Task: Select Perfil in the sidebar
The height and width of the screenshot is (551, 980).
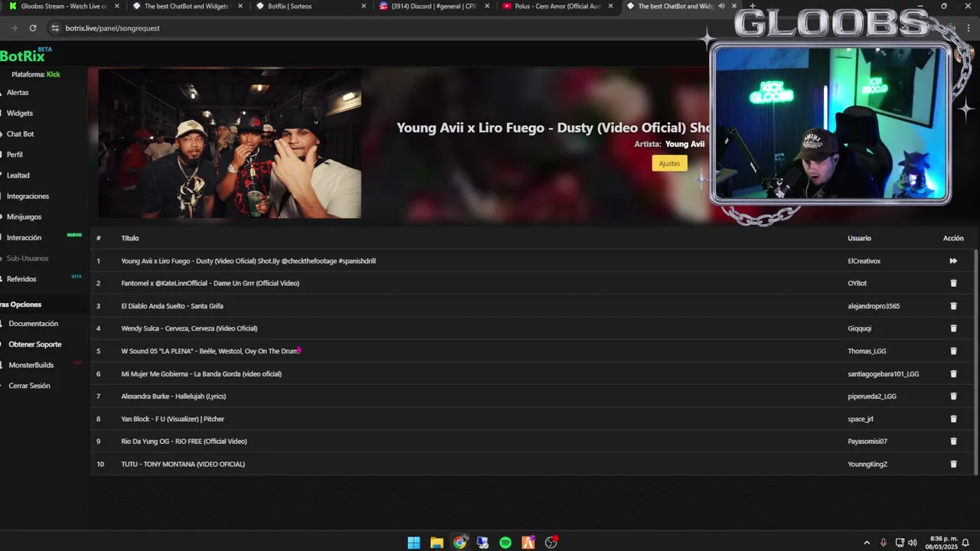Action: tap(15, 155)
